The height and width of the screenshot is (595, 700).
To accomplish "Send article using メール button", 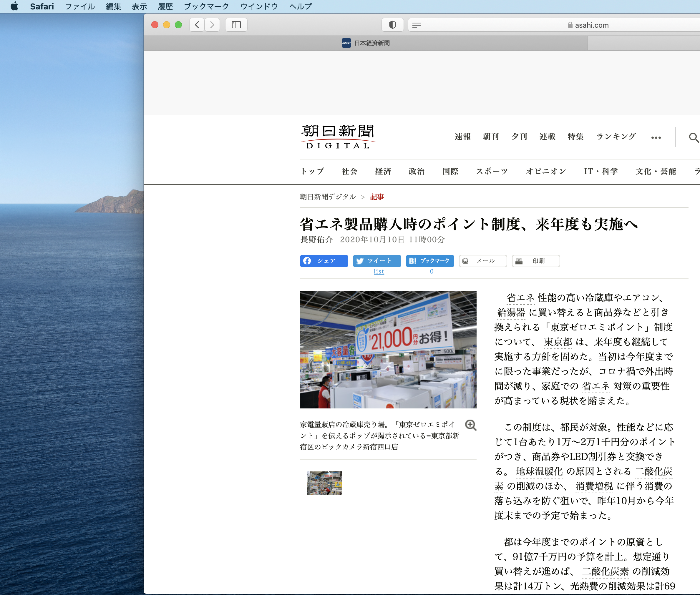I will tap(482, 261).
